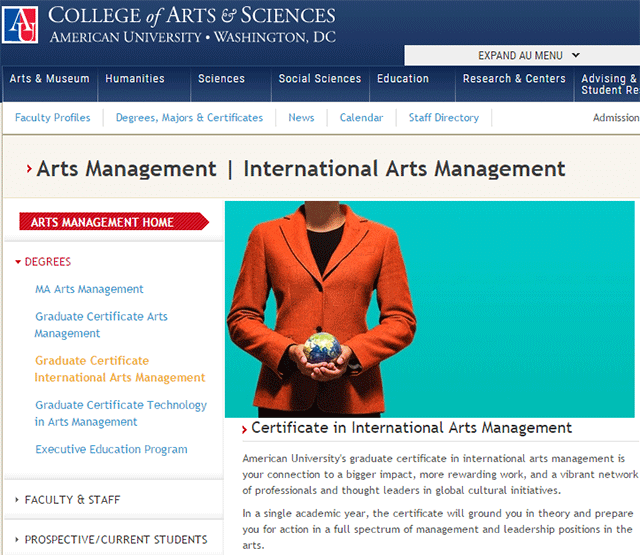Screen dimensions: 640x555
Task: Click the Admissions link
Action: [x=616, y=118]
